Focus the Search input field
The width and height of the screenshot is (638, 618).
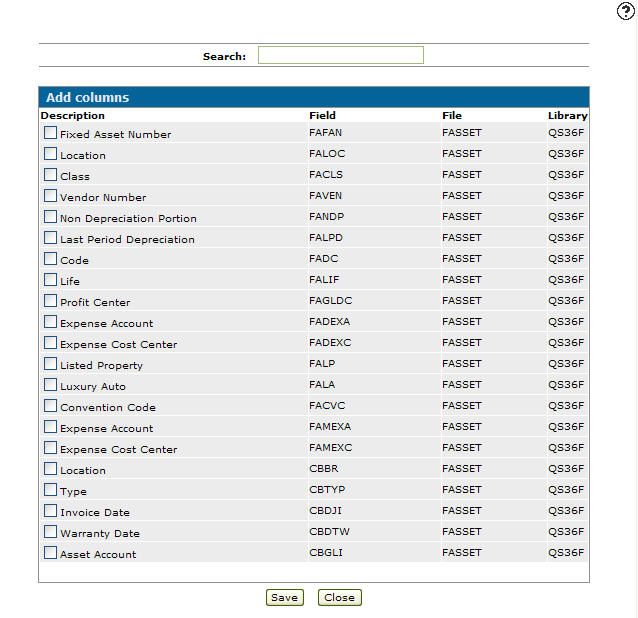(341, 55)
